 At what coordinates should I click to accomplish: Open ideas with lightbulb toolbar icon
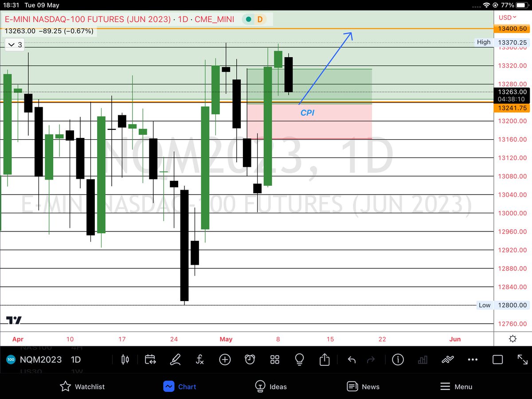click(300, 360)
